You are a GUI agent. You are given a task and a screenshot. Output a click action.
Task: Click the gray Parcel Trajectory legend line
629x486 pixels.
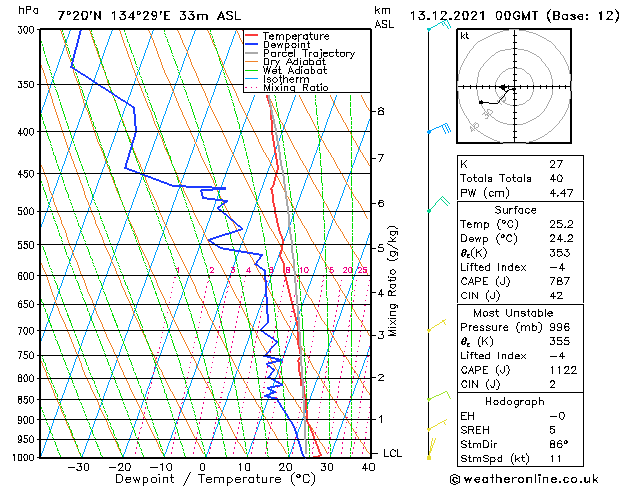pos(251,53)
